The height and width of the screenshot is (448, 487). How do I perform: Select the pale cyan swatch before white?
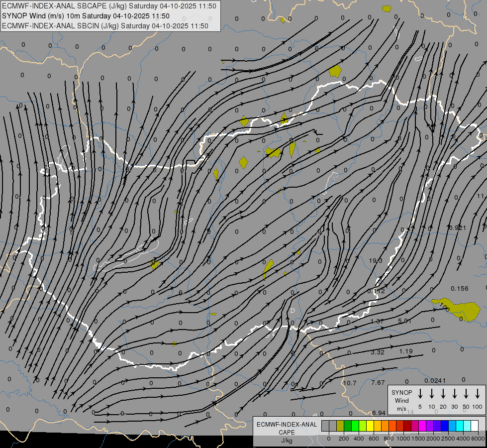click(467, 426)
